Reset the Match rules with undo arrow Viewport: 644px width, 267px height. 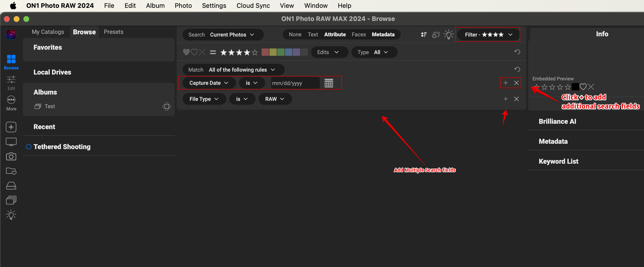point(517,69)
